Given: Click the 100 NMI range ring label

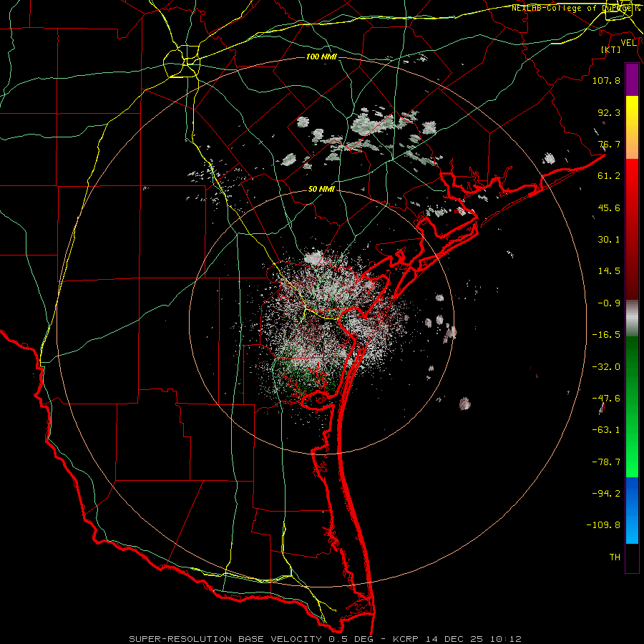Looking at the screenshot, I should point(321,57).
